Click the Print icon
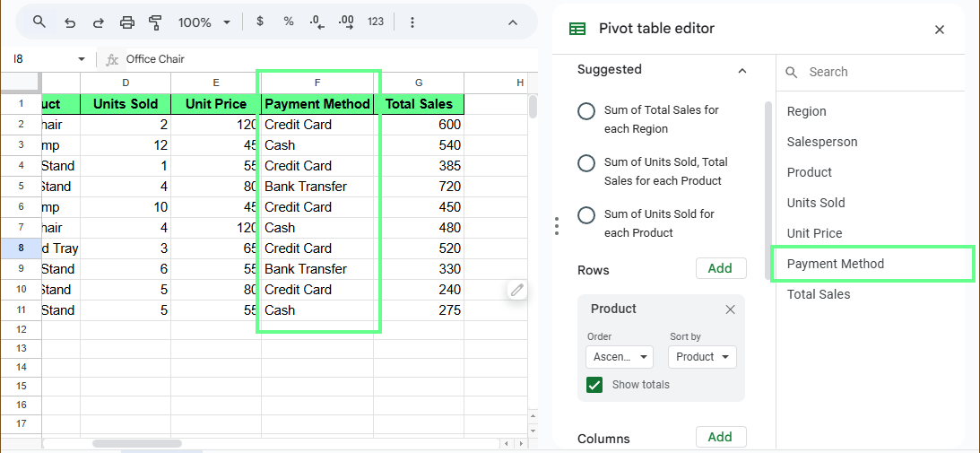The image size is (980, 453). 127,22
